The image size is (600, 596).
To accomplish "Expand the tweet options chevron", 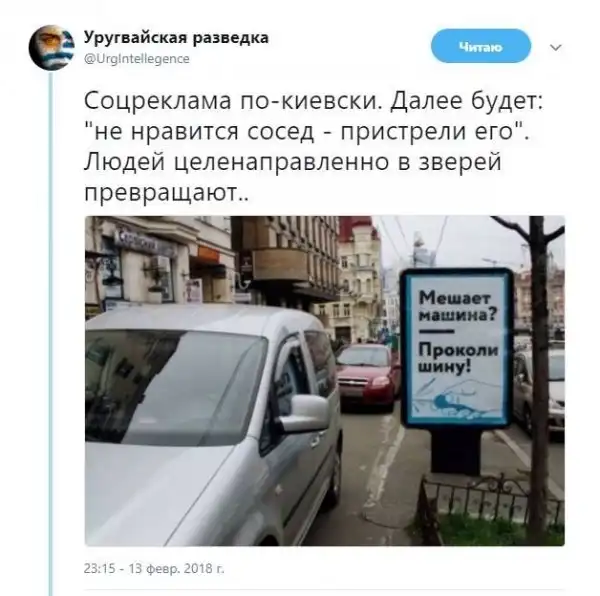I will click(556, 47).
